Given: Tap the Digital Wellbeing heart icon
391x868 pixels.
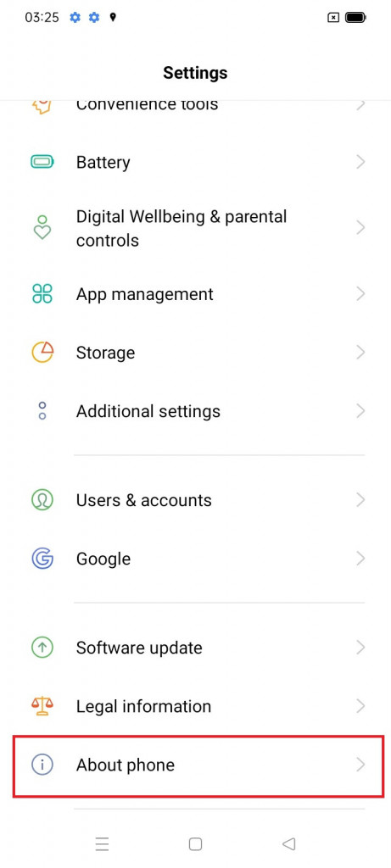Looking at the screenshot, I should [x=42, y=227].
